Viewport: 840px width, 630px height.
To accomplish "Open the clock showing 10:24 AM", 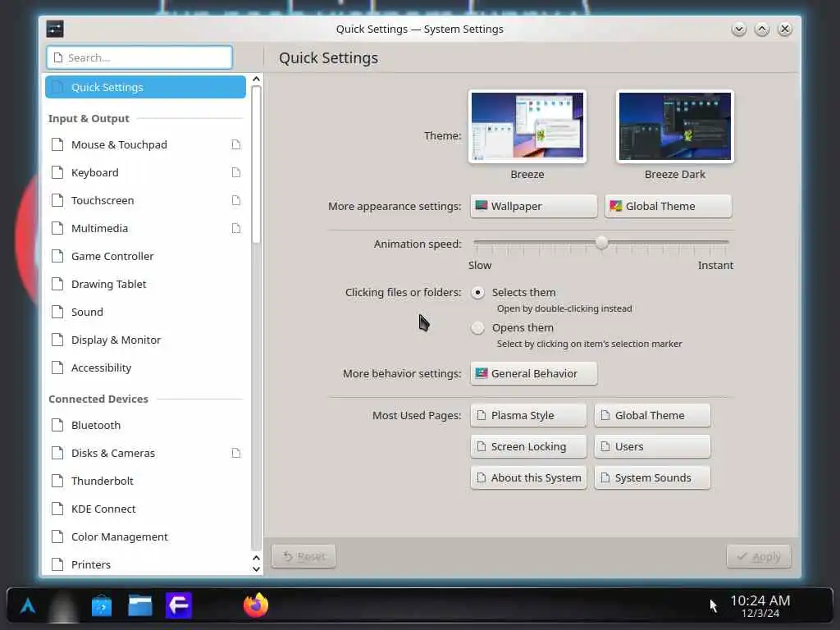I will point(760,606).
